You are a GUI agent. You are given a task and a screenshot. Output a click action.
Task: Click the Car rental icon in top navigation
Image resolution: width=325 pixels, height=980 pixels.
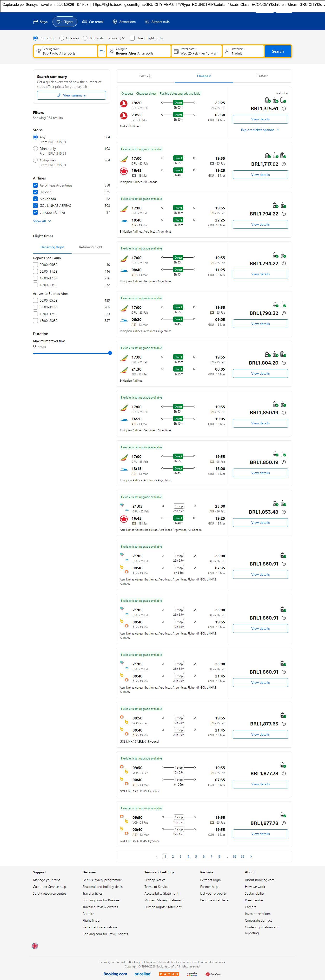point(85,22)
